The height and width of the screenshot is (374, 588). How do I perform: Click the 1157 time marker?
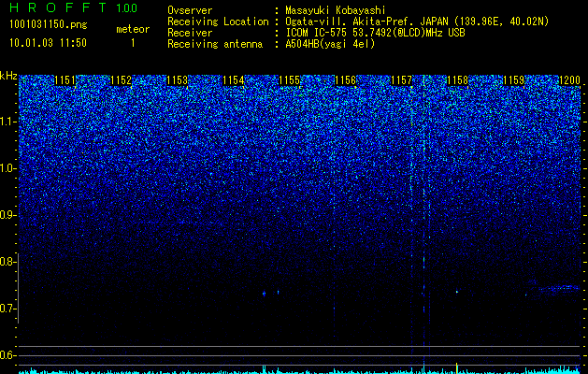coord(401,80)
